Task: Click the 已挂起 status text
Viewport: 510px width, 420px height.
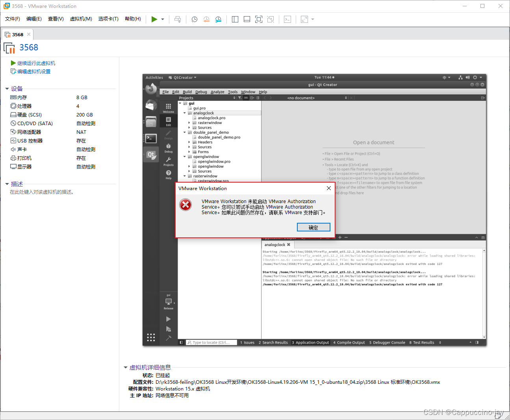Action: point(163,376)
